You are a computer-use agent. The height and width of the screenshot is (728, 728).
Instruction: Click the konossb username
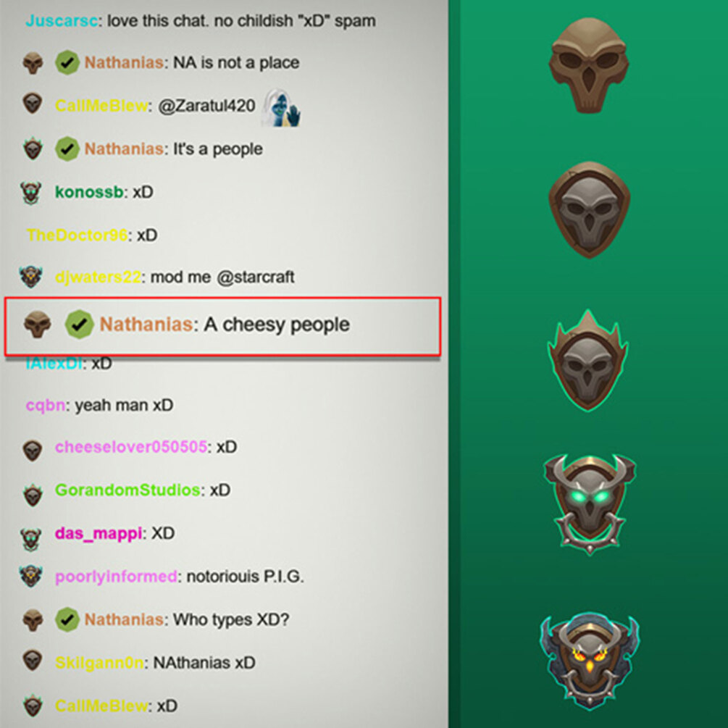coord(89,192)
